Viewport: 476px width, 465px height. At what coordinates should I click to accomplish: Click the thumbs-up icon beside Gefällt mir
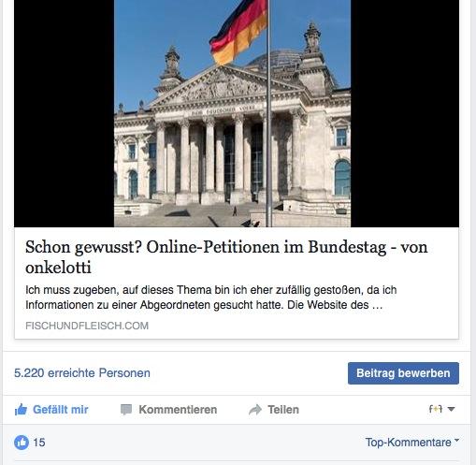pyautogui.click(x=21, y=410)
